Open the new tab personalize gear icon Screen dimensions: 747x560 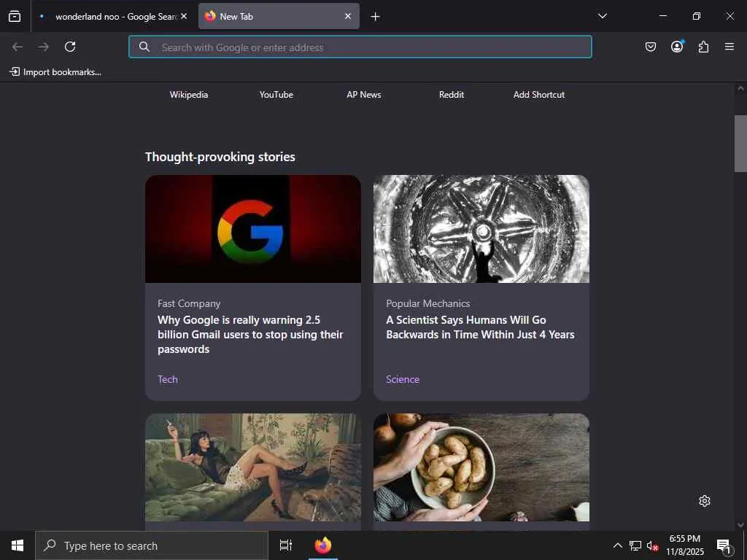[705, 501]
